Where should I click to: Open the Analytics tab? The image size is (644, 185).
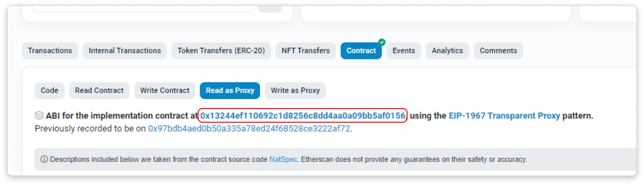(x=447, y=50)
